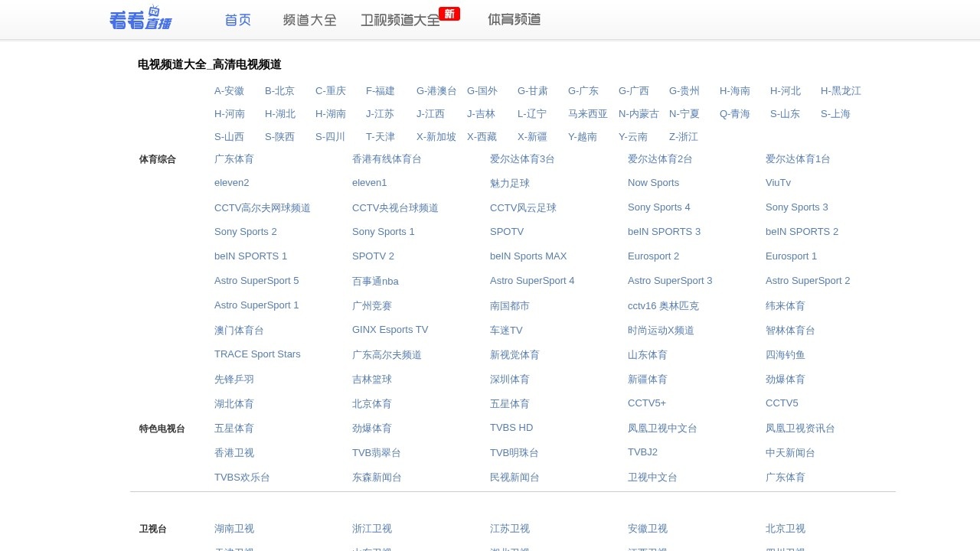Choose the G-港澳台 region link
Screen dimensions: 980x551
click(x=436, y=91)
